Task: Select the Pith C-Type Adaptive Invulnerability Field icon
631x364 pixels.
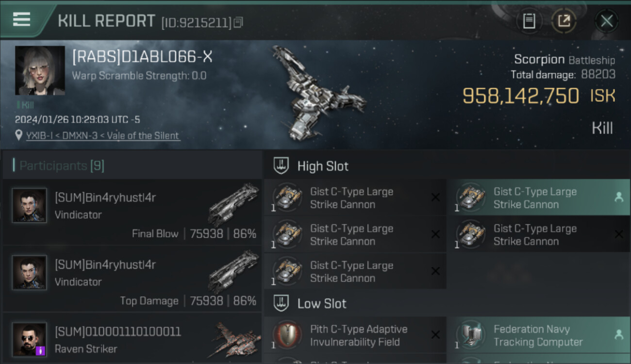Action: point(287,335)
